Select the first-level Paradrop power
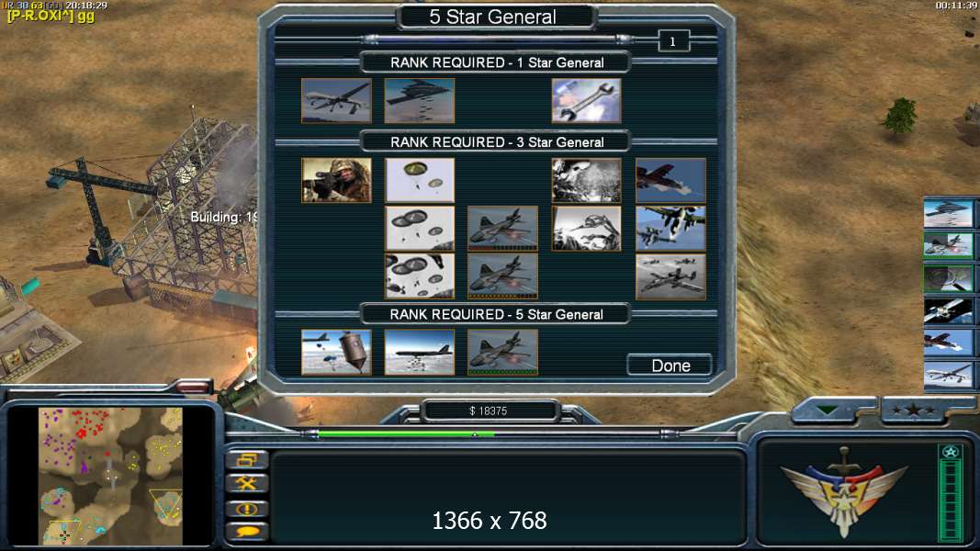Image resolution: width=980 pixels, height=551 pixels. [x=420, y=181]
